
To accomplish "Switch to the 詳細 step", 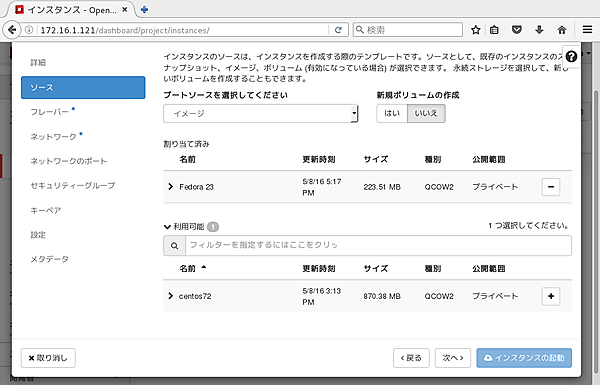I will coord(38,62).
